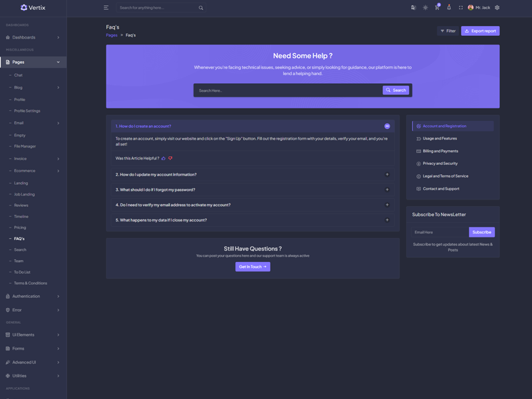Collapse the 'How do I create an account?' question

tap(387, 126)
